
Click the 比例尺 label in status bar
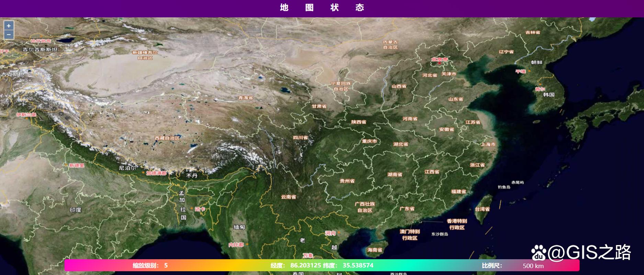pyautogui.click(x=492, y=265)
